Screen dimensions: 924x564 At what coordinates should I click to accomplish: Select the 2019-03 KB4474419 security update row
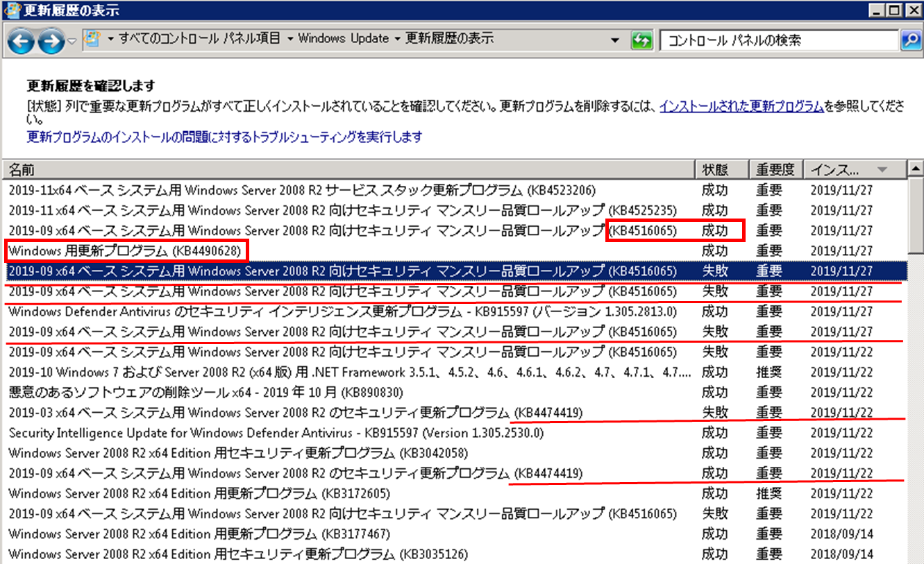[x=455, y=413]
